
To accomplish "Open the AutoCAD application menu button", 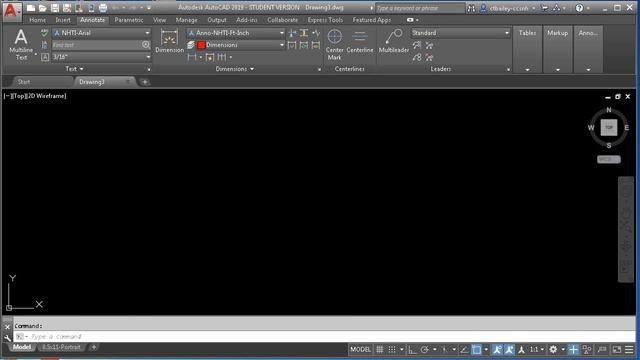I will coord(11,11).
